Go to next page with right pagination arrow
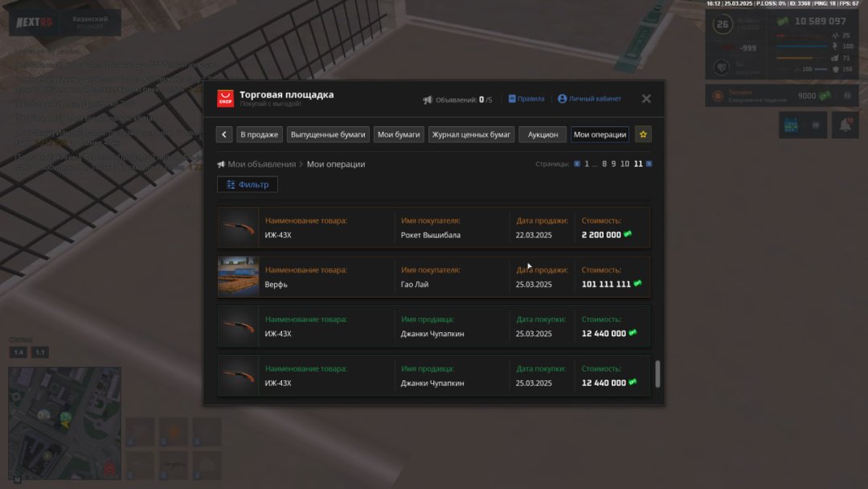Screen dimensions: 868x489 coord(649,164)
